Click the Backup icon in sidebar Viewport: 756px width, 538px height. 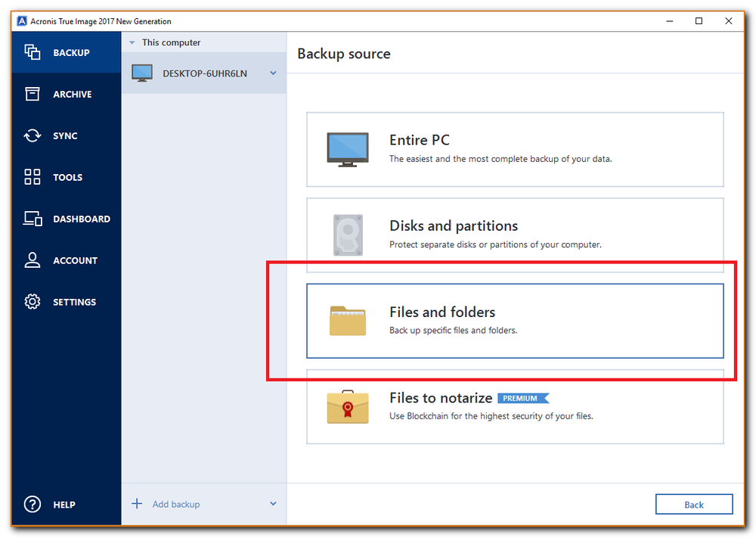[32, 52]
